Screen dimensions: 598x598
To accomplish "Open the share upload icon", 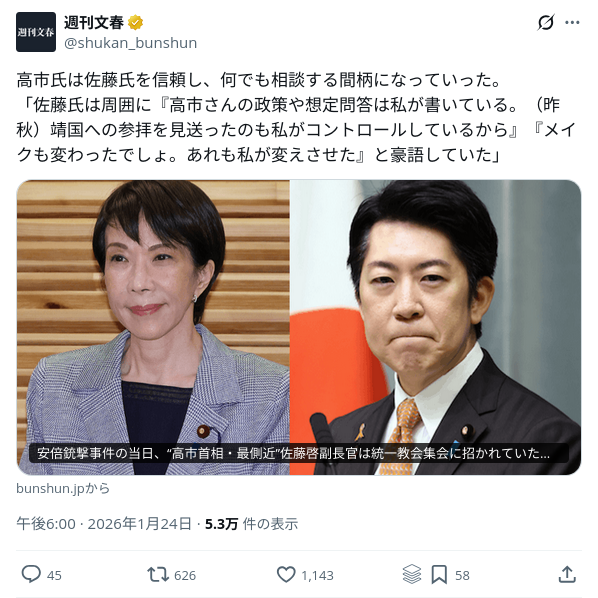I will coord(567,574).
